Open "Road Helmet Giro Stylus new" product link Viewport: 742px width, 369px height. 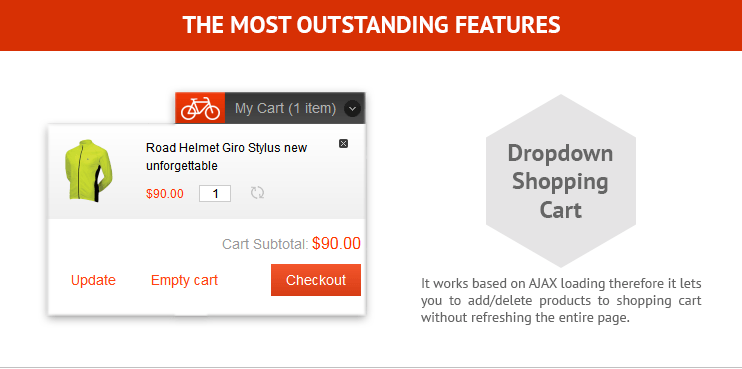(x=227, y=148)
